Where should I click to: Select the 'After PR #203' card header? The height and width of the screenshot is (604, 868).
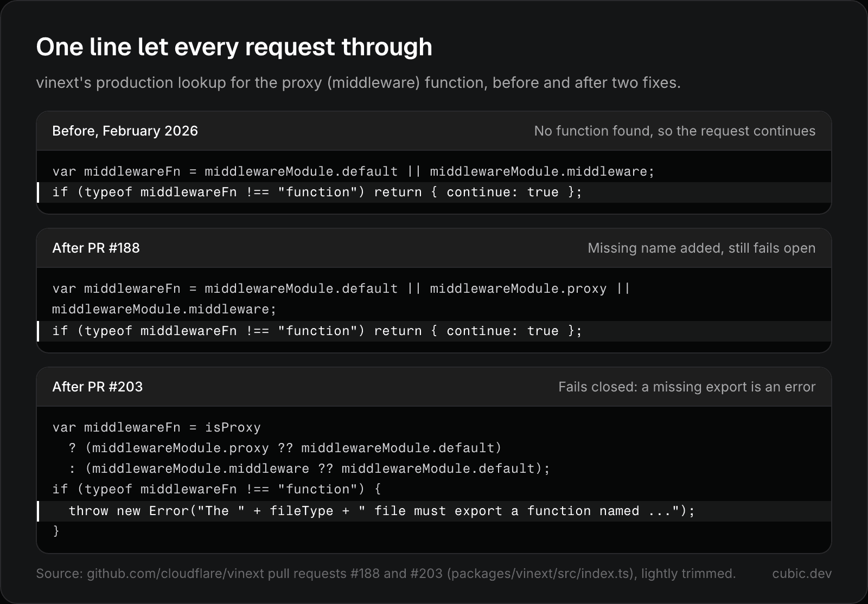tap(434, 387)
